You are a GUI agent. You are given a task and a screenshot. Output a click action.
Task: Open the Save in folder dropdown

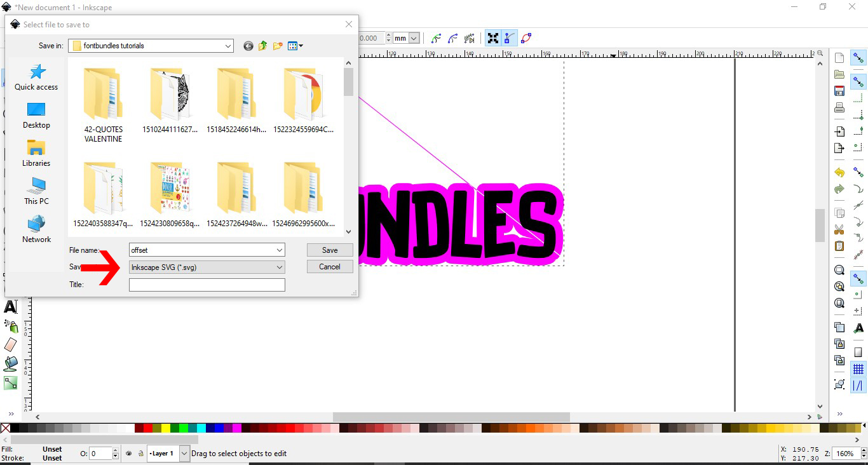(x=228, y=46)
